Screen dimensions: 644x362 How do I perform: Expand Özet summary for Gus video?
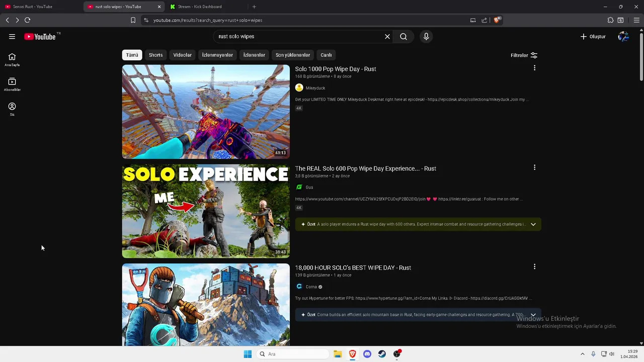pyautogui.click(x=533, y=224)
